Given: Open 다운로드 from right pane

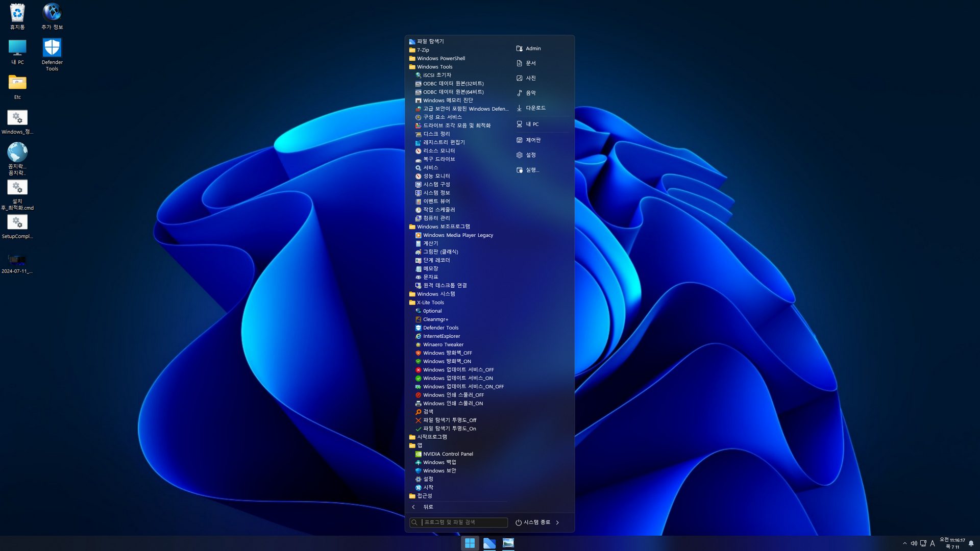Looking at the screenshot, I should click(x=535, y=108).
